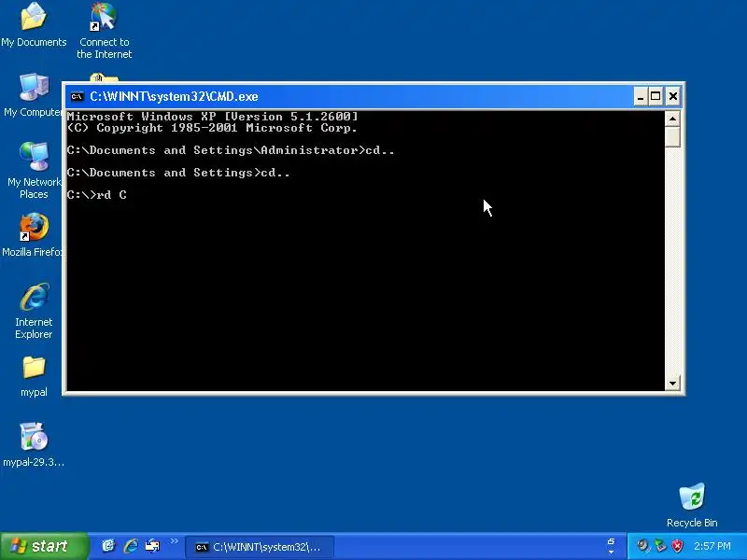The image size is (747, 560).
Task: Click the volume speaker tray icon
Action: pyautogui.click(x=642, y=546)
